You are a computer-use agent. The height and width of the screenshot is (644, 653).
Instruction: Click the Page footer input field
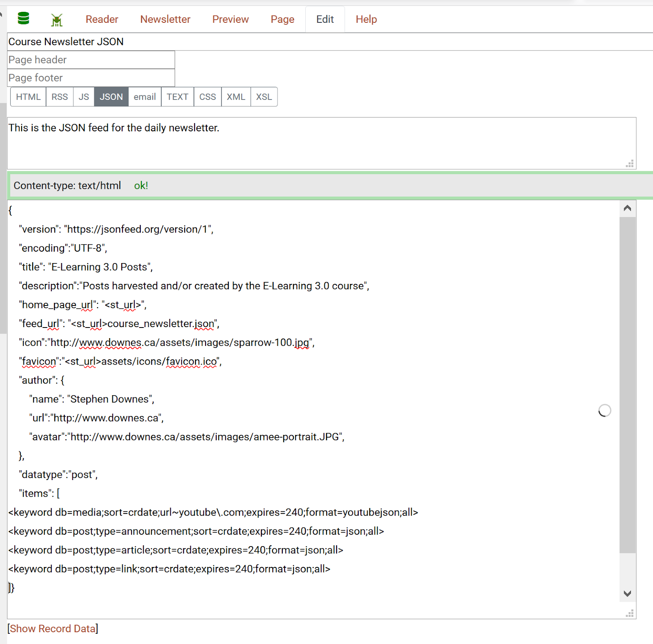pos(91,77)
